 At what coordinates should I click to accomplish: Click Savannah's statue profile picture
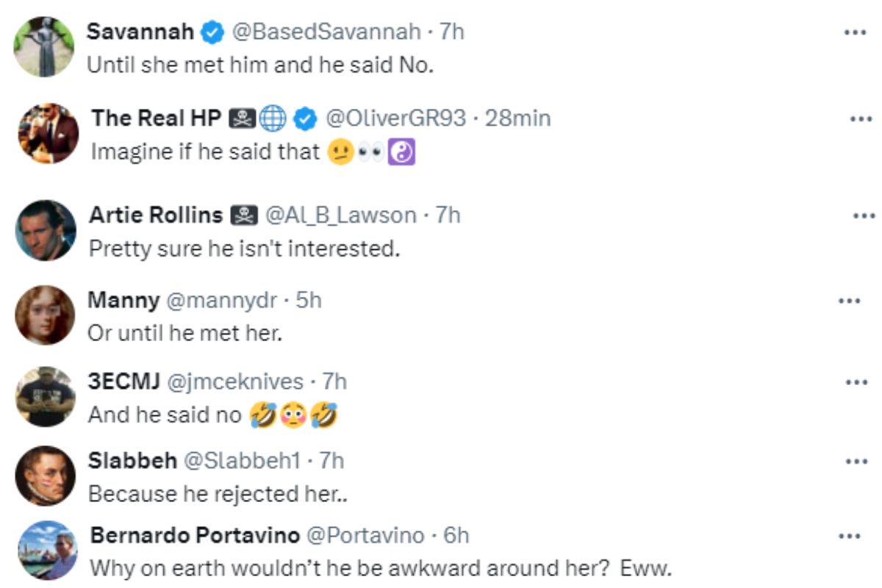coord(45,46)
